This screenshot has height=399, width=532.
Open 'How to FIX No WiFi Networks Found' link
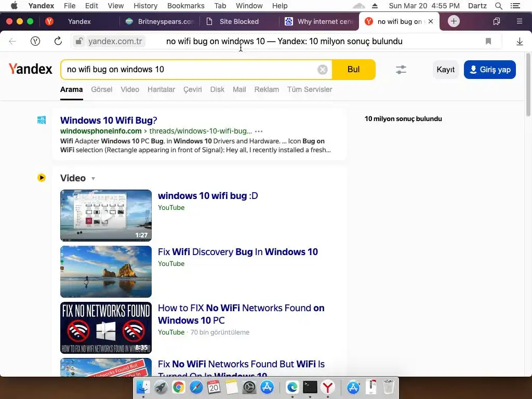pyautogui.click(x=241, y=314)
